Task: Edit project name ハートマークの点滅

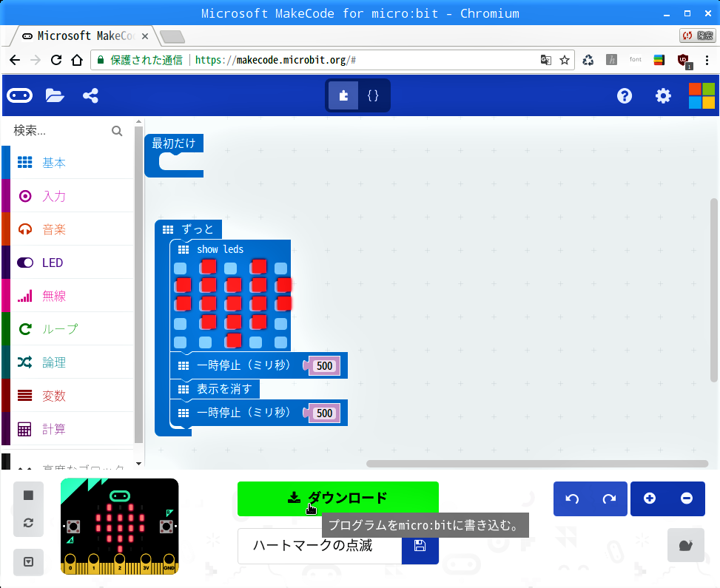Action: point(320,547)
